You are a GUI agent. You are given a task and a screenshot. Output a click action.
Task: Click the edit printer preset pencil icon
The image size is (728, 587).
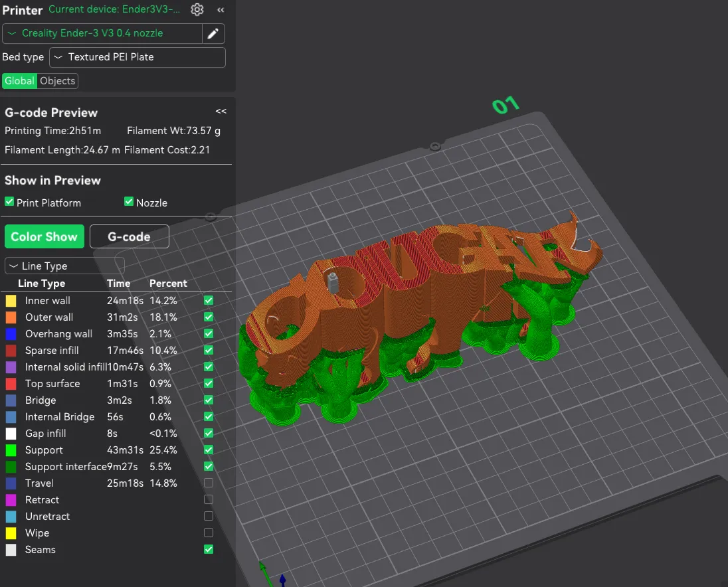point(213,34)
